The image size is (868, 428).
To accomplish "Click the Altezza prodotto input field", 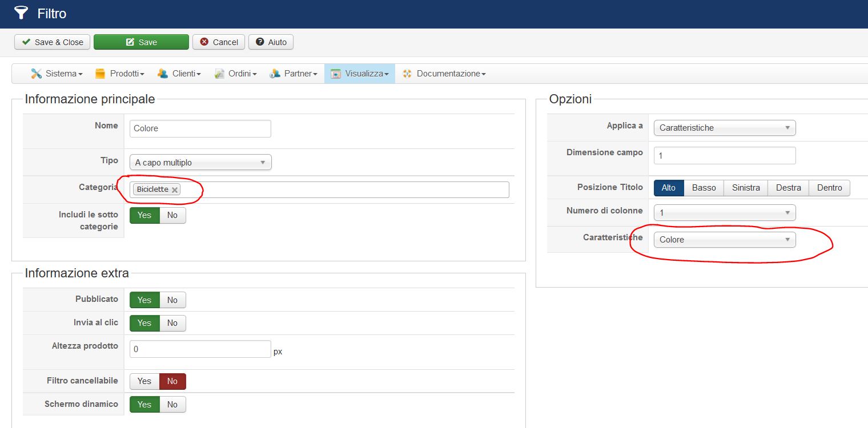I will pyautogui.click(x=200, y=349).
